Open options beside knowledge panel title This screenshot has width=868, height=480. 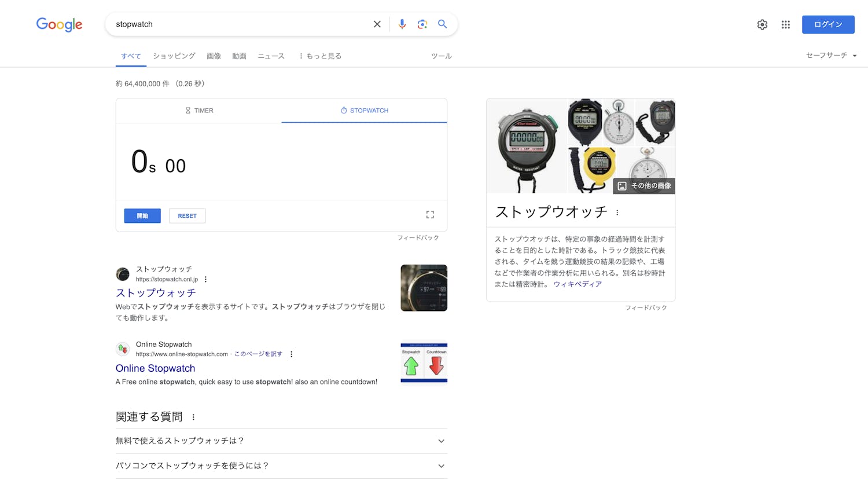tap(617, 212)
